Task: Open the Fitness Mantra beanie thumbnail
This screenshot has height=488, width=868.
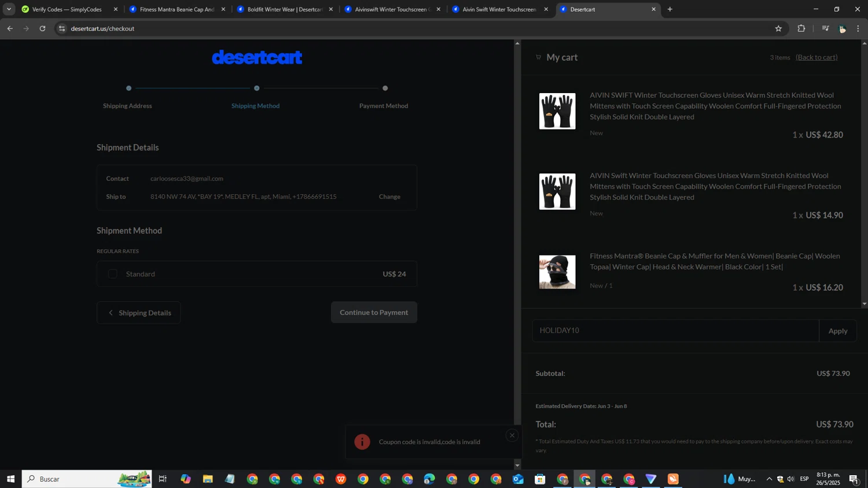Action: [557, 272]
